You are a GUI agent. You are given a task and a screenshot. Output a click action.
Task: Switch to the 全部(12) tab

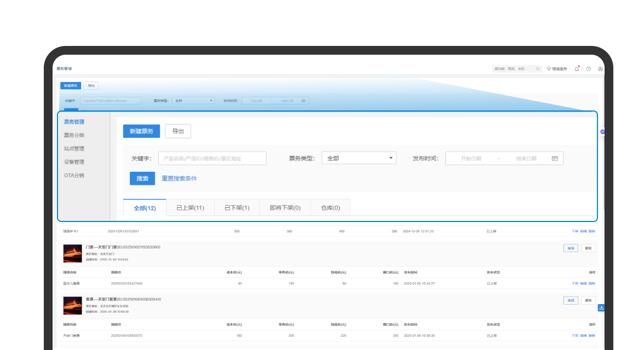(145, 208)
